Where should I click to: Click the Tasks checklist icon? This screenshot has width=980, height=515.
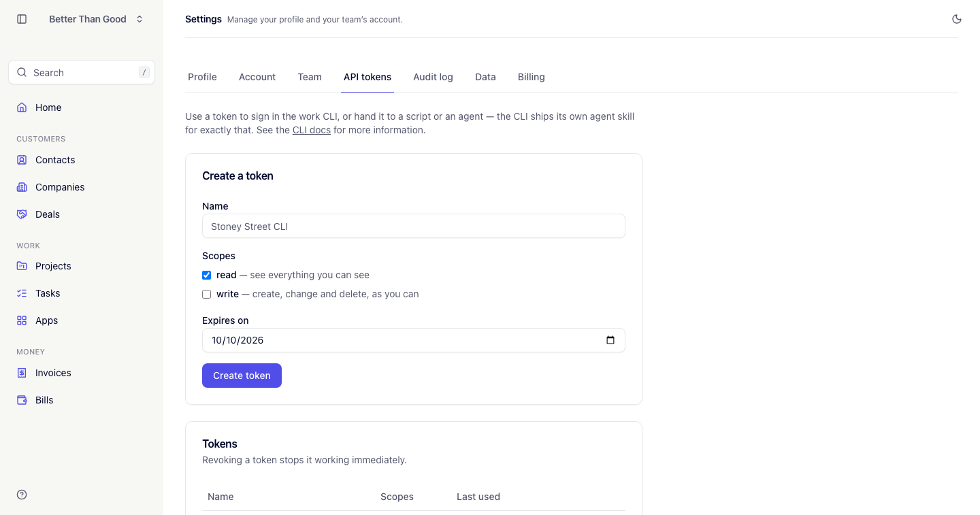22,293
